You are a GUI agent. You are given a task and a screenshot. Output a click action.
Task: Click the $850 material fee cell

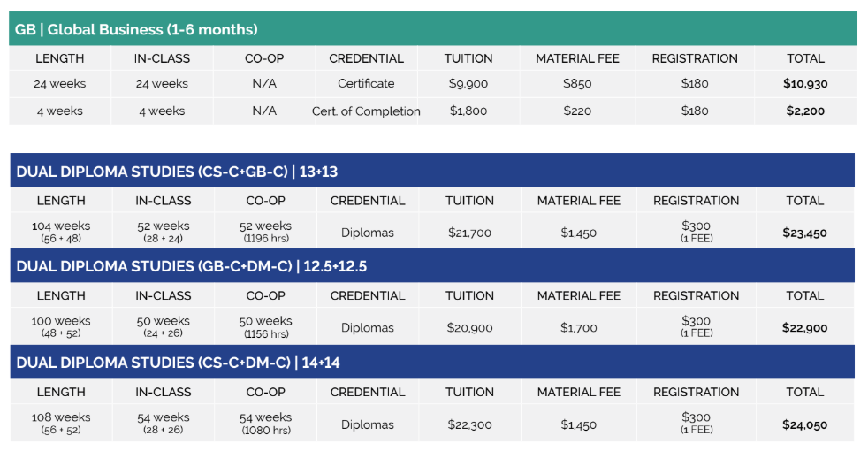pyautogui.click(x=577, y=84)
